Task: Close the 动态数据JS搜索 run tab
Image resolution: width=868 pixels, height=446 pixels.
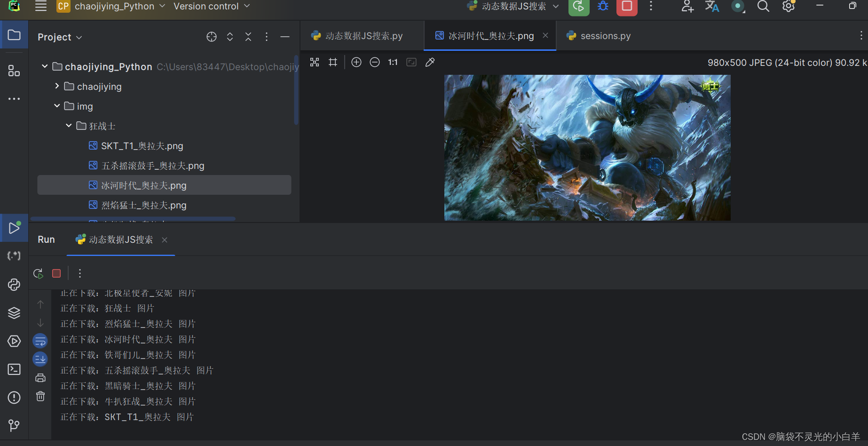Action: [165, 240]
